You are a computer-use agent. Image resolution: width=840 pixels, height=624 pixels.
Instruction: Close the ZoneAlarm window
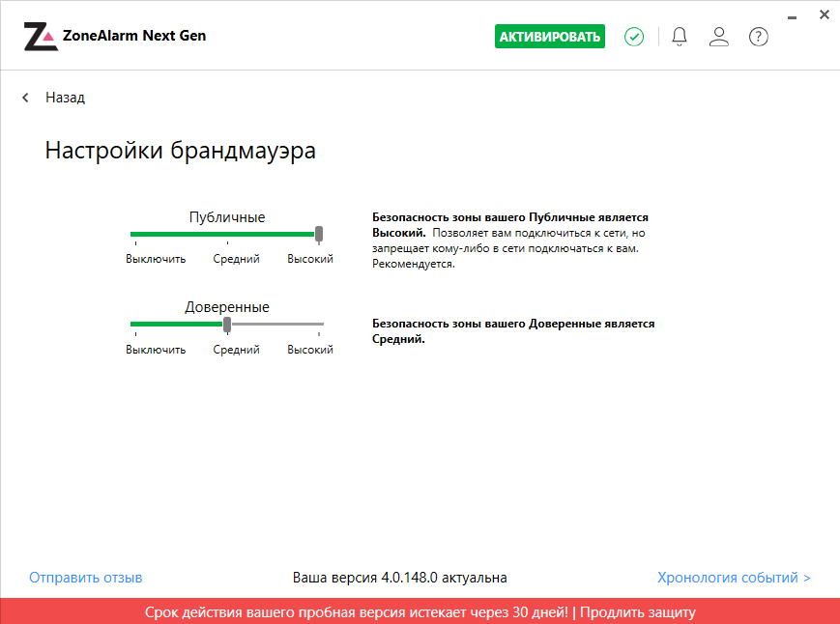click(825, 15)
